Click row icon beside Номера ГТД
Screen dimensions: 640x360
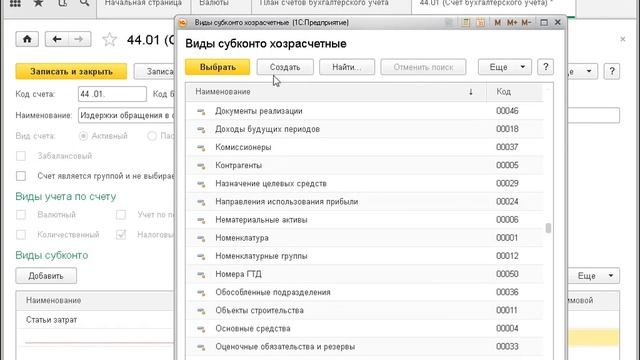click(201, 274)
